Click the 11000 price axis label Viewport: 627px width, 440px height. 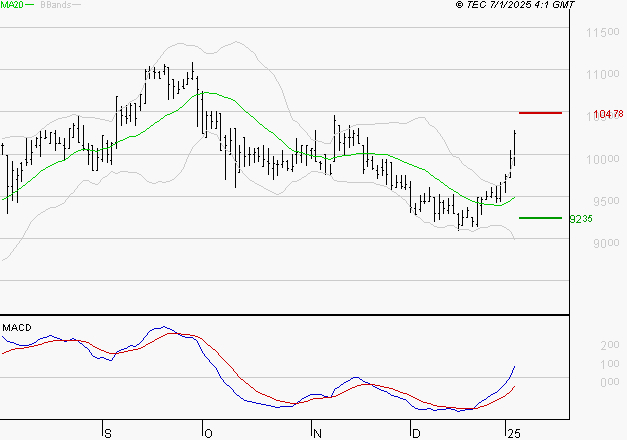[603, 74]
